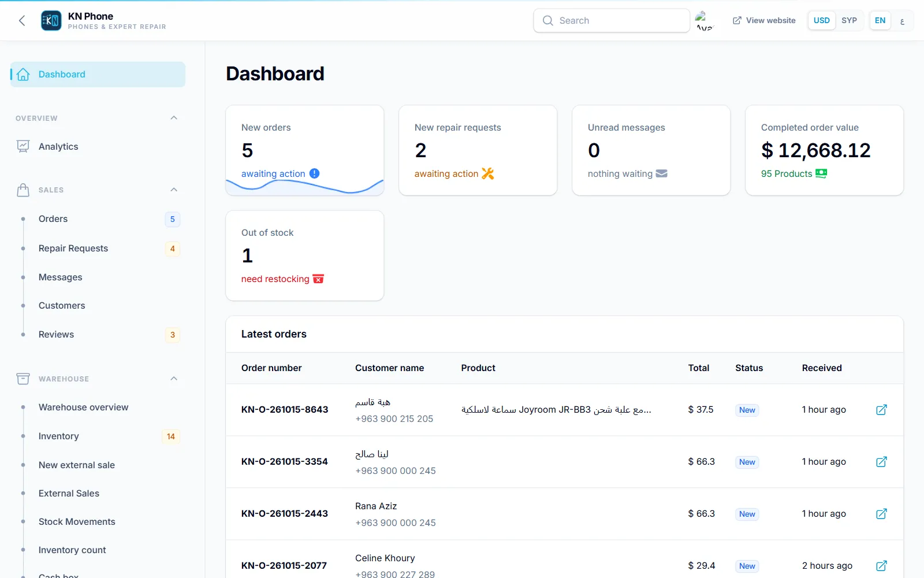Switch currency to SYP
Screen dimensions: 924x578
[849, 20]
